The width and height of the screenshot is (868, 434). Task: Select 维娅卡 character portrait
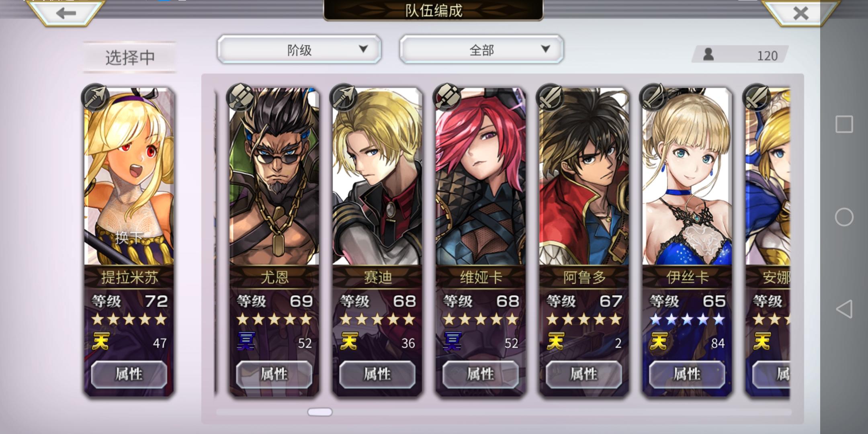point(481,177)
